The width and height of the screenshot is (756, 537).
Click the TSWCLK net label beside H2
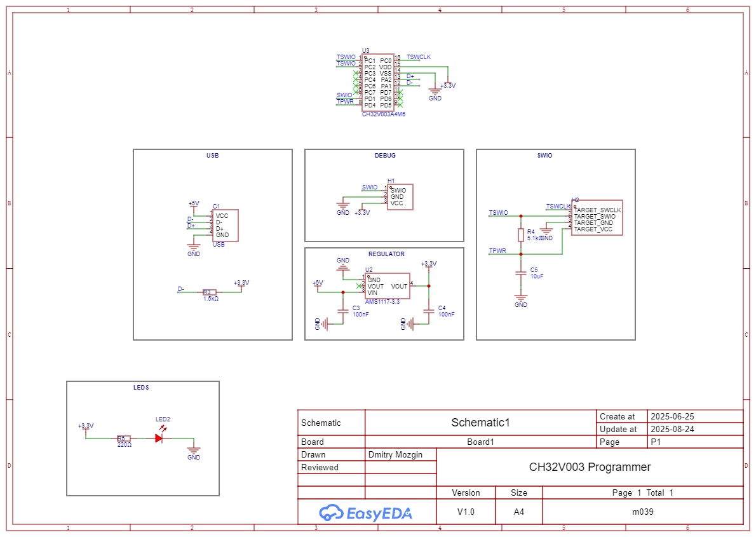[x=558, y=206]
